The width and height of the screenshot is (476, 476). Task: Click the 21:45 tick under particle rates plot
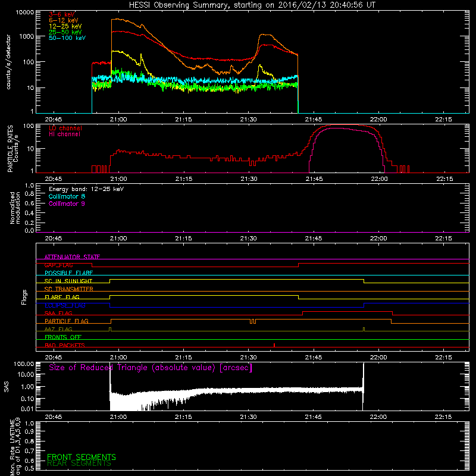[x=314, y=179]
